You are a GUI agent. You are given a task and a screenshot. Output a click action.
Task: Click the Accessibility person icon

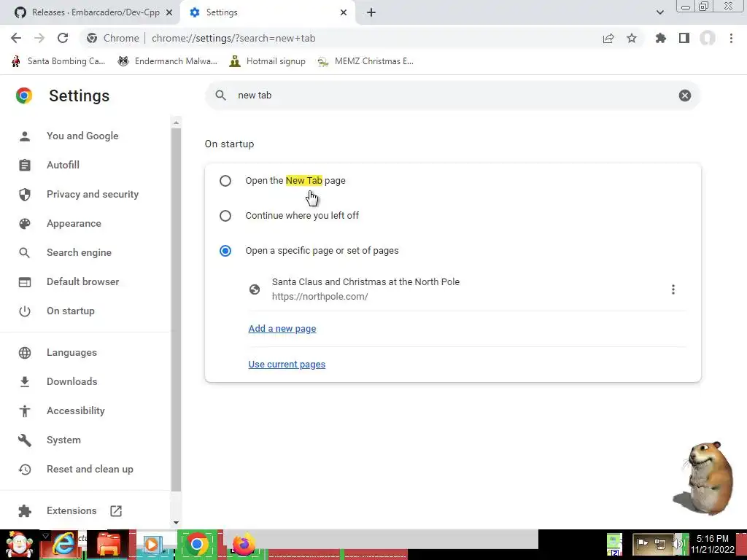[x=24, y=411]
